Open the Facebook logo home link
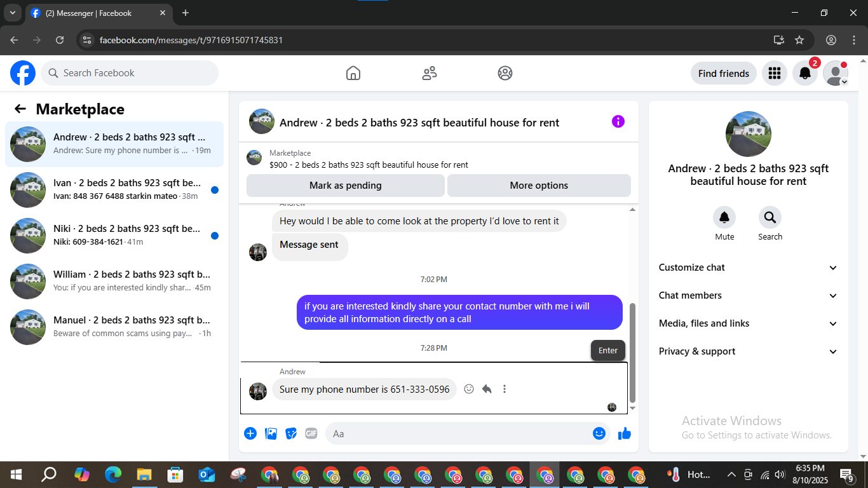The width and height of the screenshot is (868, 488). (23, 73)
